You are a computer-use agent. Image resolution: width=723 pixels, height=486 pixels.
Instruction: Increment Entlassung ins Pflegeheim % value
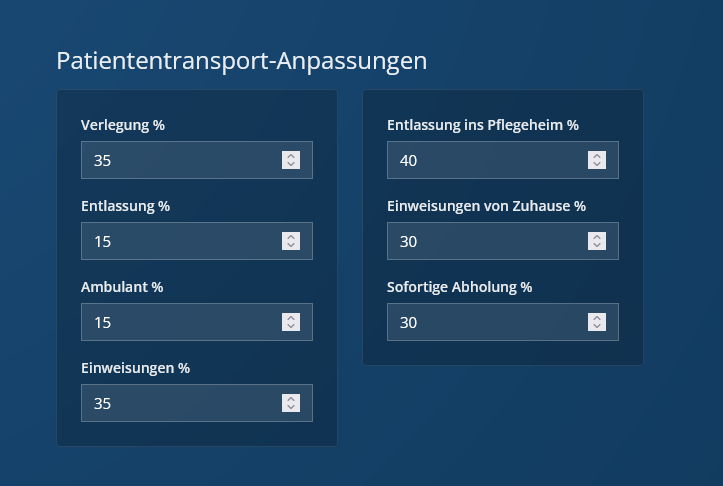(597, 156)
